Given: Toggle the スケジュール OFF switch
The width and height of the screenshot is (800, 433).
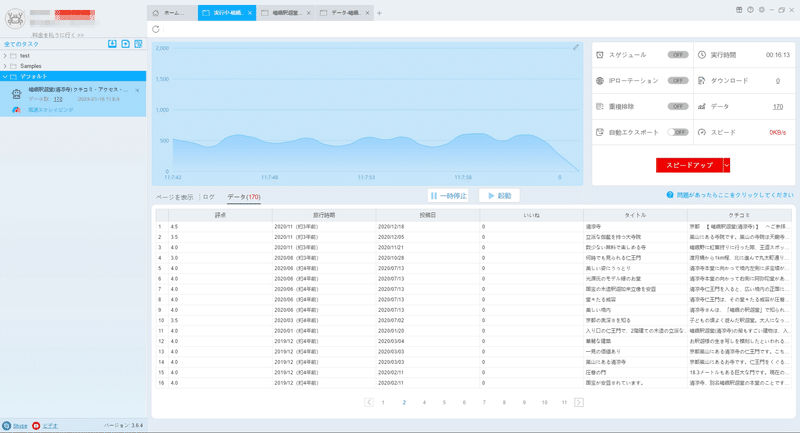Looking at the screenshot, I should 678,55.
